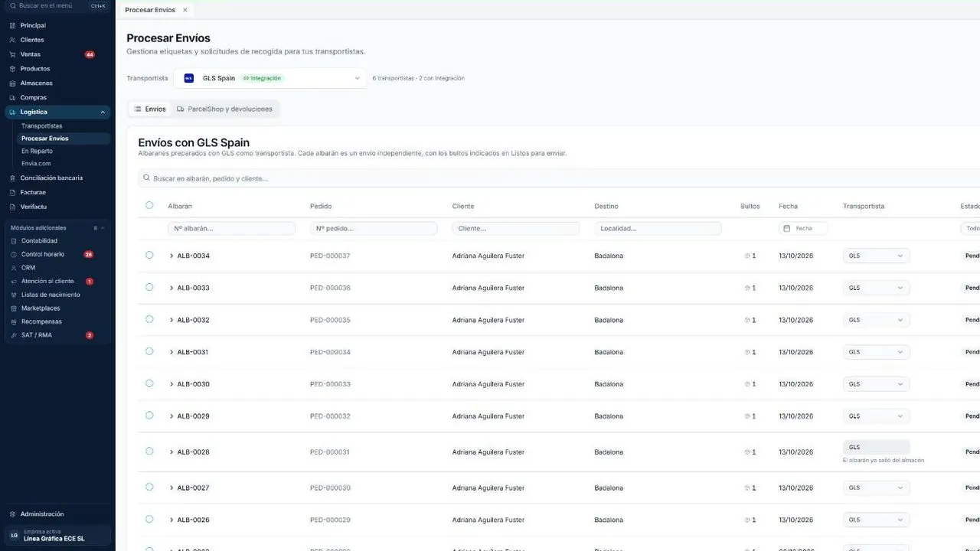
Task: Open the GLS carrier dropdown for ALB-0034
Action: 876,256
